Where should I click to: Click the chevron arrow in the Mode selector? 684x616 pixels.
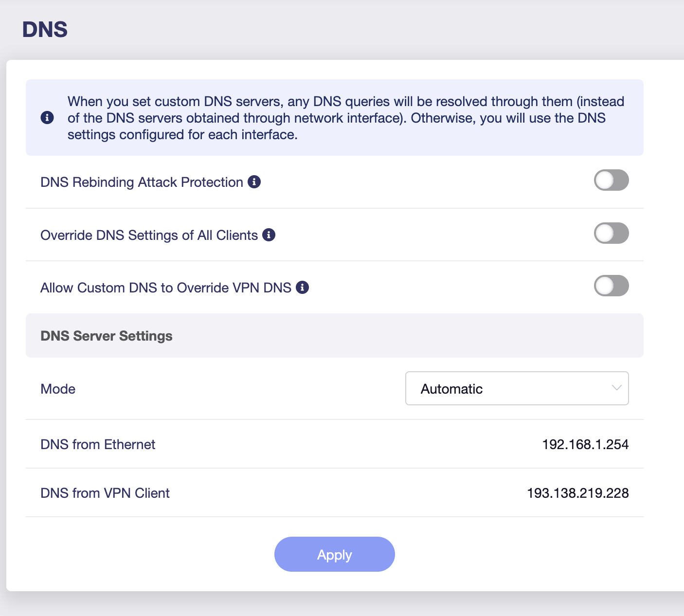pyautogui.click(x=616, y=388)
